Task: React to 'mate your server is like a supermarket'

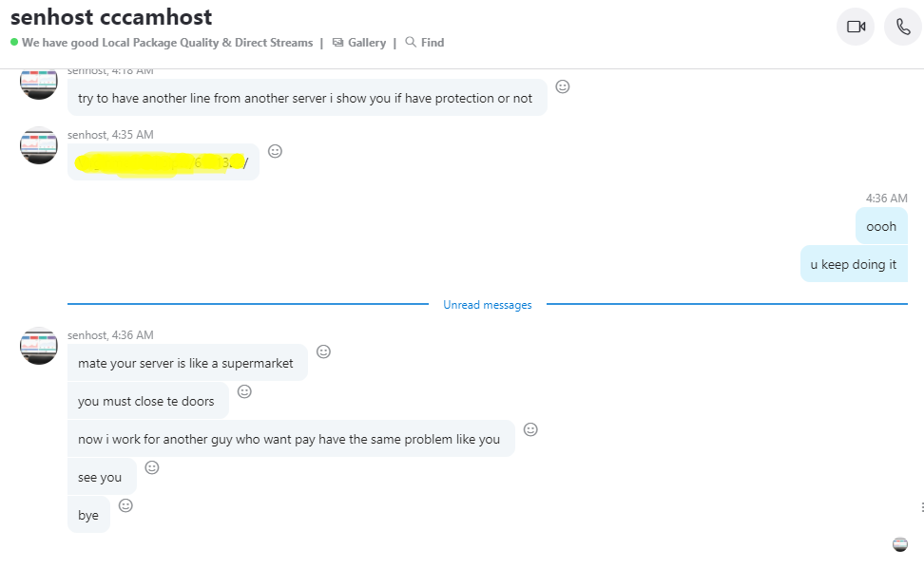Action: pyautogui.click(x=323, y=351)
